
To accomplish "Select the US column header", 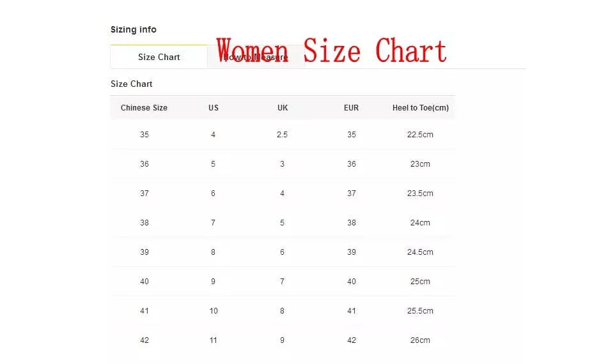I will pyautogui.click(x=214, y=108).
